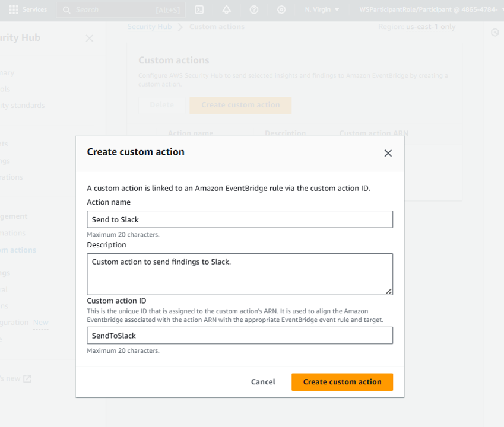Click the Description text area

240,274
